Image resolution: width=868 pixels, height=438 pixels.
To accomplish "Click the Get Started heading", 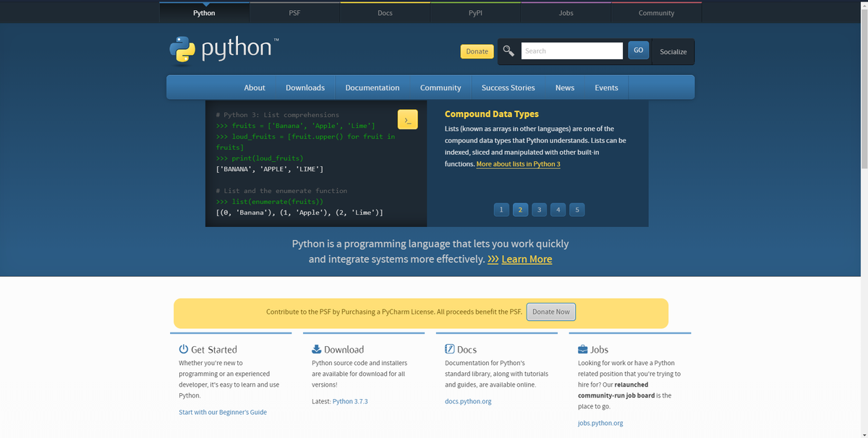I will [214, 349].
